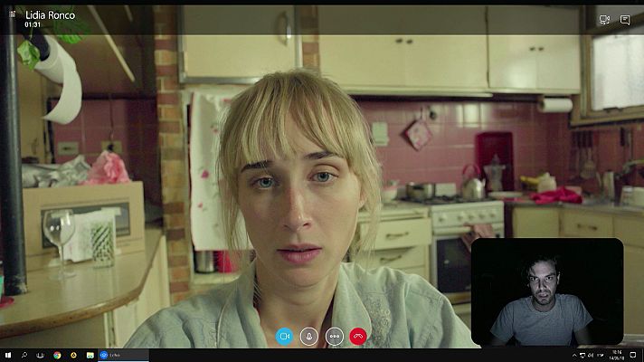Open the taskbar clock and date
644x362 pixels.
(618, 355)
